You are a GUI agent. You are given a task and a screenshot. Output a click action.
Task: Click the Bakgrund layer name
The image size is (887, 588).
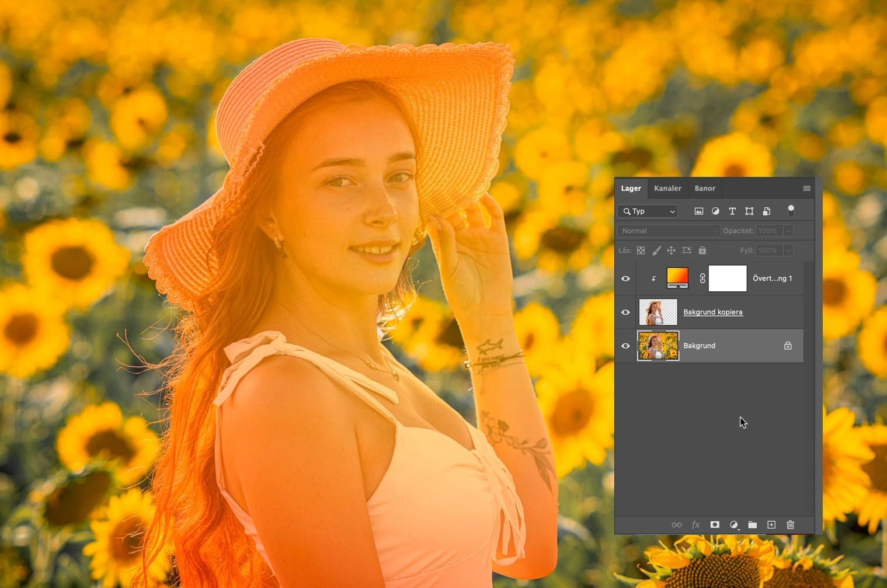[x=699, y=346]
